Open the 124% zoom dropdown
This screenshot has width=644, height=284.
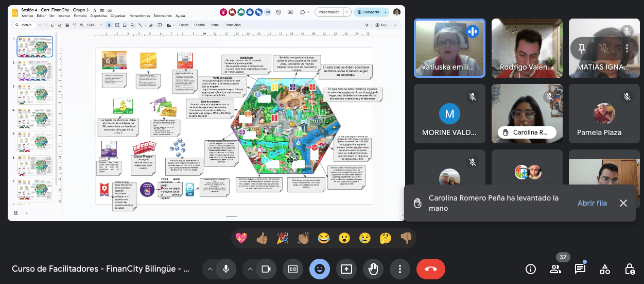(94, 25)
